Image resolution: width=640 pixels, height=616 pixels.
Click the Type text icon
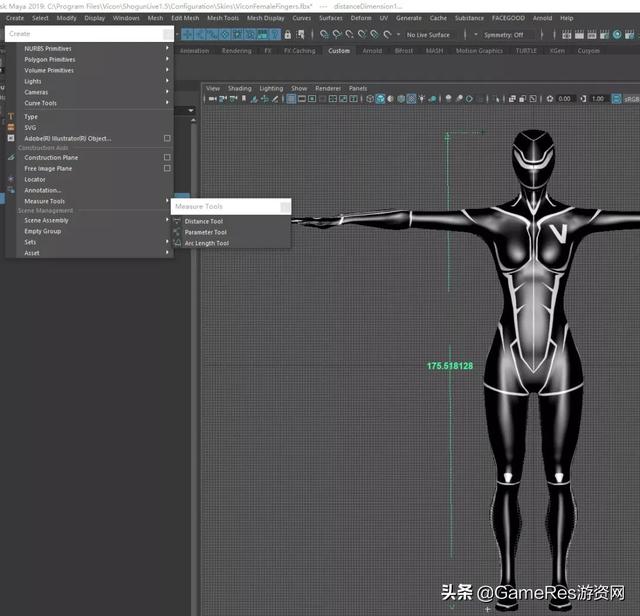(x=11, y=117)
